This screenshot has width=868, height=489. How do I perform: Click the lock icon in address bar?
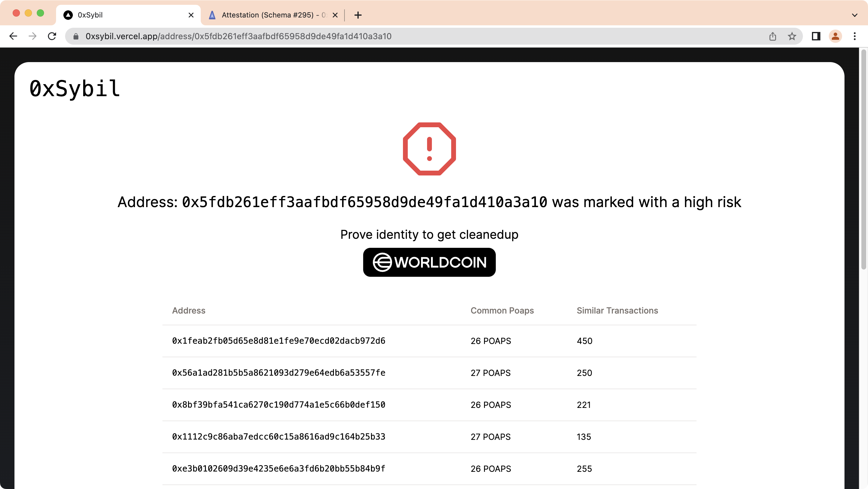pos(76,36)
